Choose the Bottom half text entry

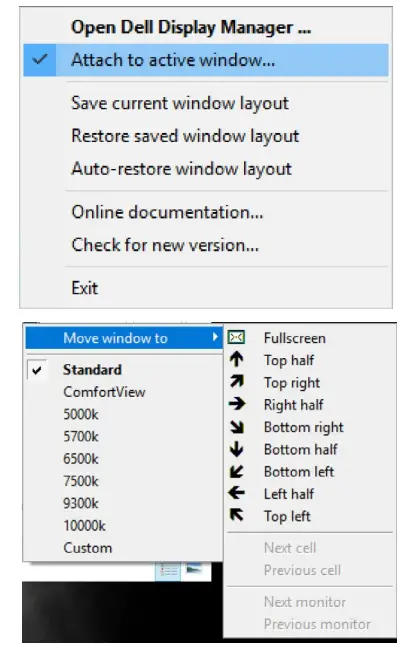click(x=300, y=449)
